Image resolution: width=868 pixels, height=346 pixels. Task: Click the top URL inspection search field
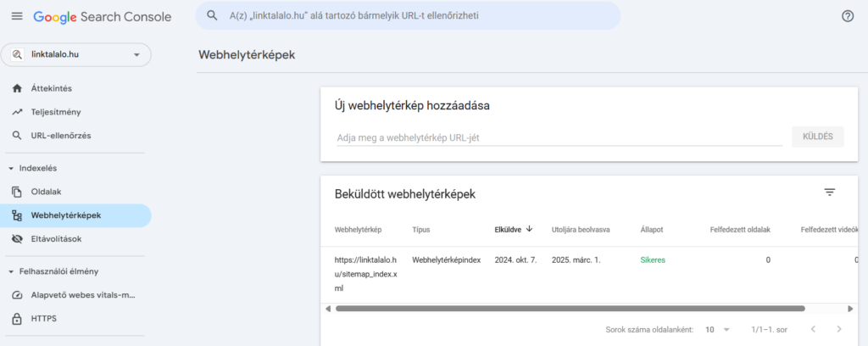coord(409,16)
